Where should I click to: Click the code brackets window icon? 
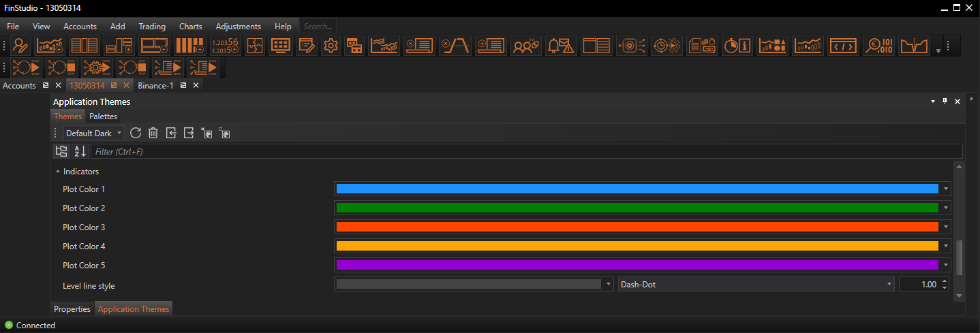tap(844, 46)
